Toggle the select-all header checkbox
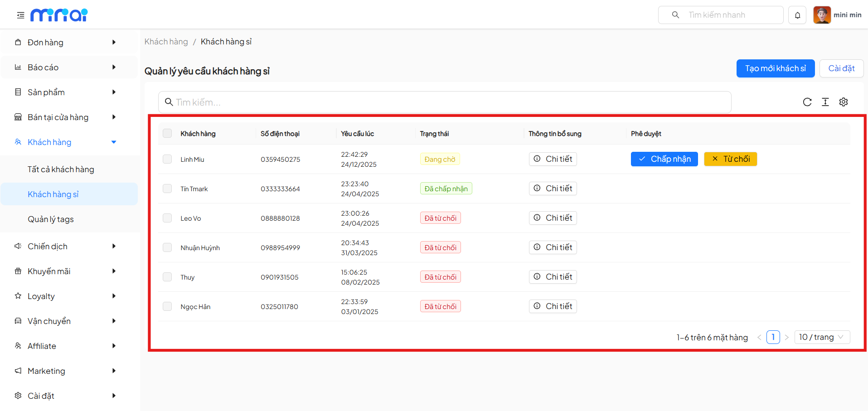This screenshot has width=868, height=411. click(167, 133)
